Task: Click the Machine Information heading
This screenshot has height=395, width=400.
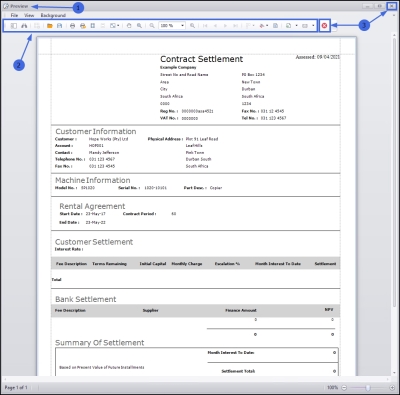Action: (x=93, y=180)
